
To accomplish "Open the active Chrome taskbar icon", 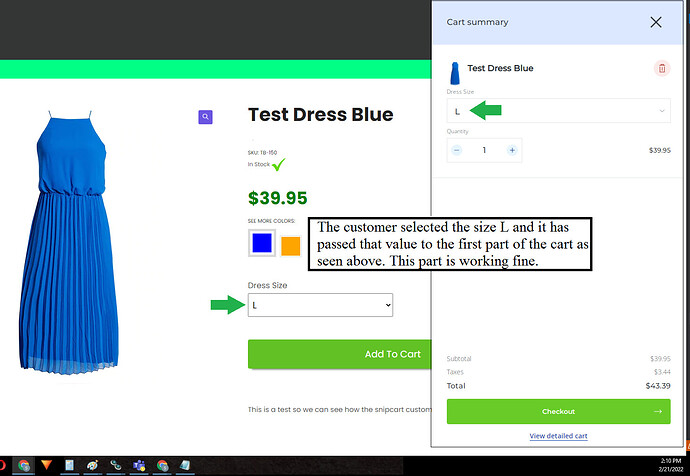I will tap(23, 465).
